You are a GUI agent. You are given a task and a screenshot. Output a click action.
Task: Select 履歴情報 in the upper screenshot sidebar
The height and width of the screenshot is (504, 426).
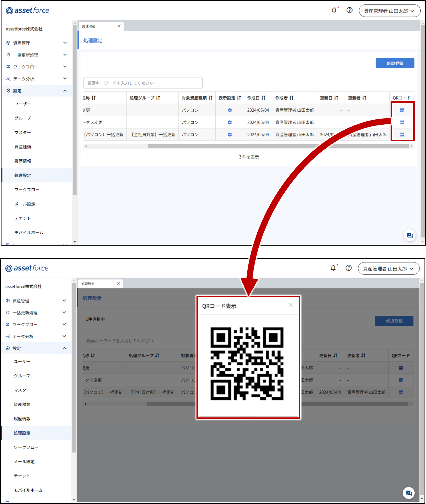(x=23, y=161)
